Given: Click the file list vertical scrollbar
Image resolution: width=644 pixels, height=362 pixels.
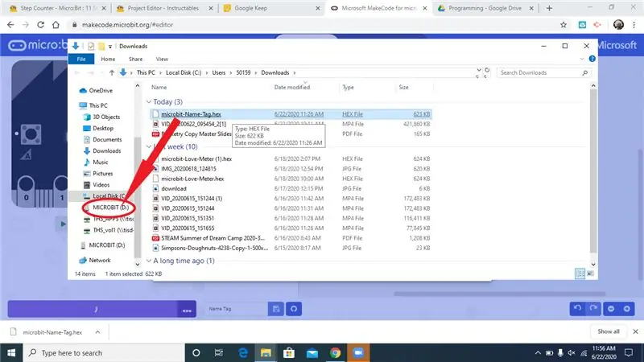Looking at the screenshot, I should pos(593,171).
